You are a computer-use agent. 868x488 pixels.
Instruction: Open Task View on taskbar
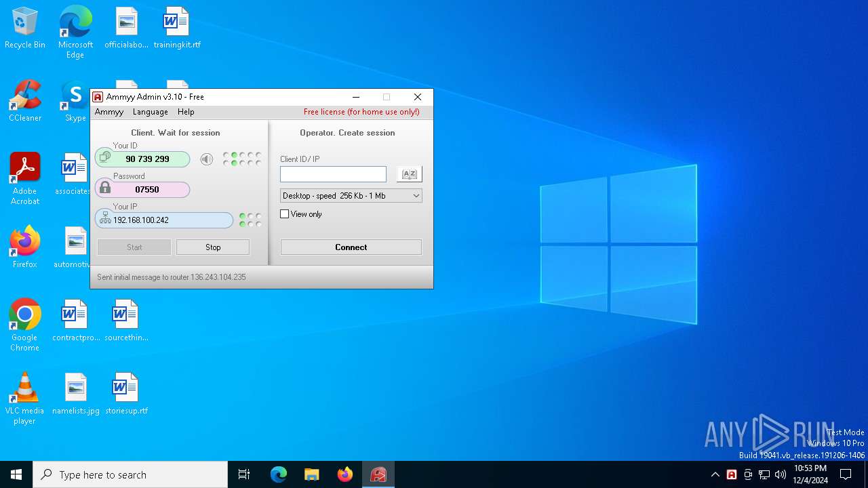tap(244, 474)
